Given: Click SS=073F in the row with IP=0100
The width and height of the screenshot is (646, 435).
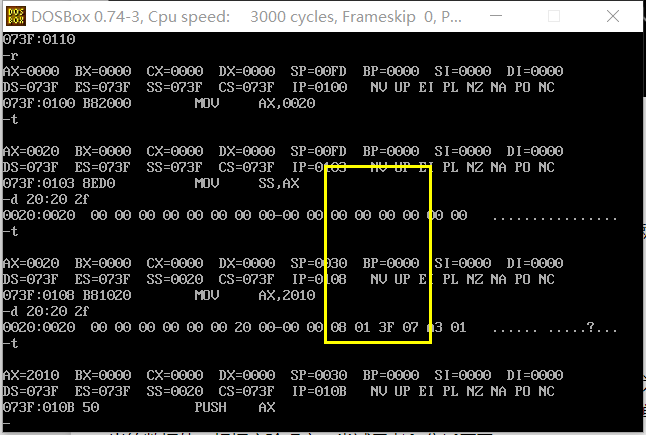Looking at the screenshot, I should click(x=175, y=87).
